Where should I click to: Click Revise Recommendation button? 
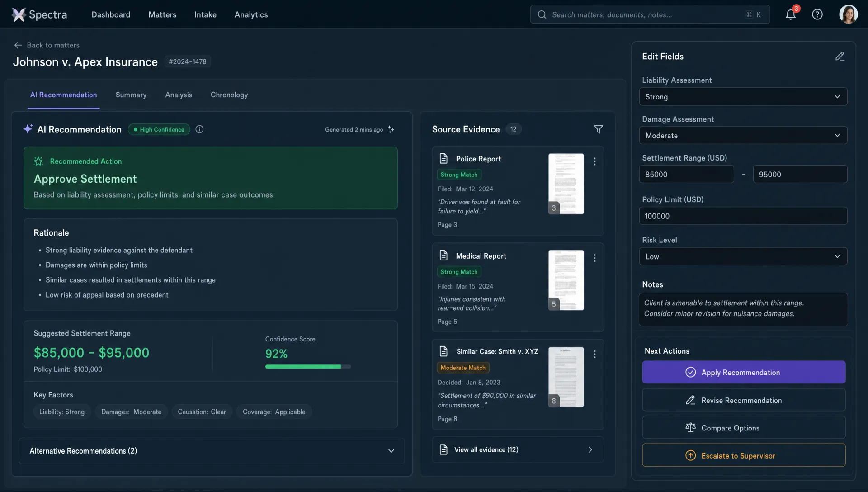pos(744,400)
